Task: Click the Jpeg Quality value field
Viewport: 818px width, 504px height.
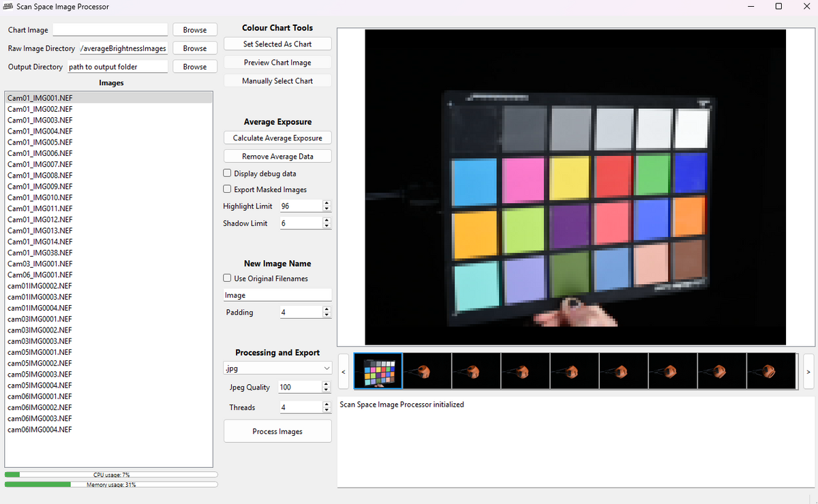Action: tap(301, 387)
